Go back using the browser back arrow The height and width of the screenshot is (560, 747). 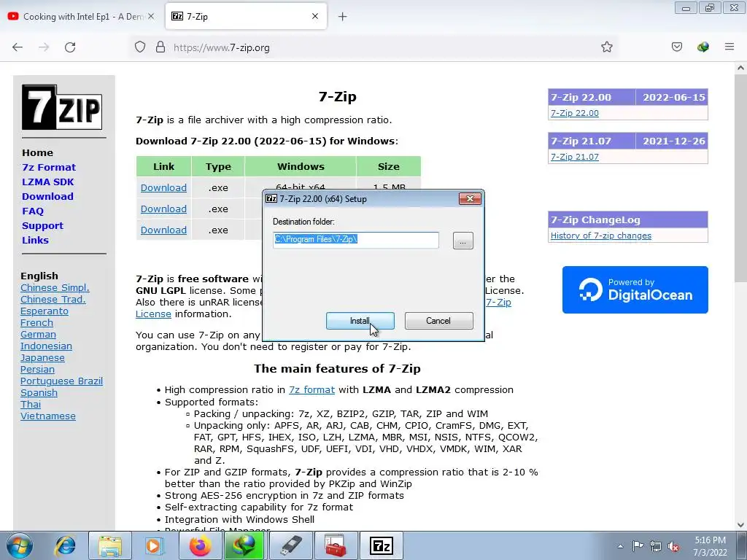click(x=18, y=47)
